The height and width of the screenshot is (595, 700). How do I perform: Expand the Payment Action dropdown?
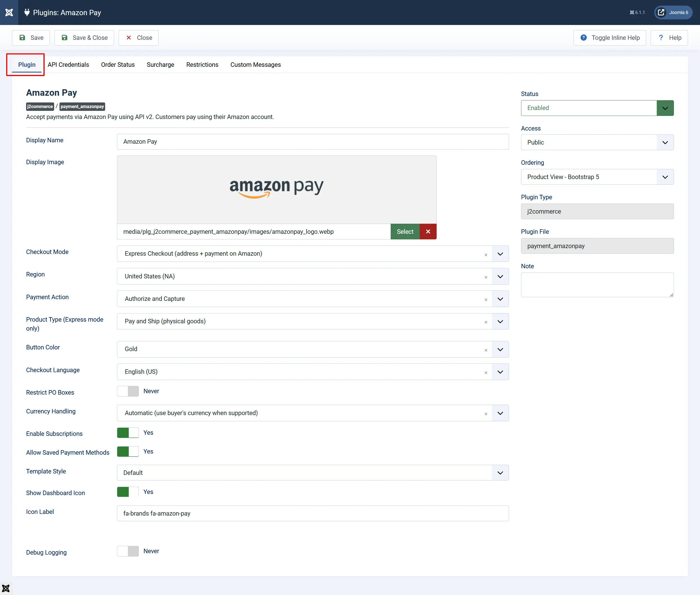[500, 299]
